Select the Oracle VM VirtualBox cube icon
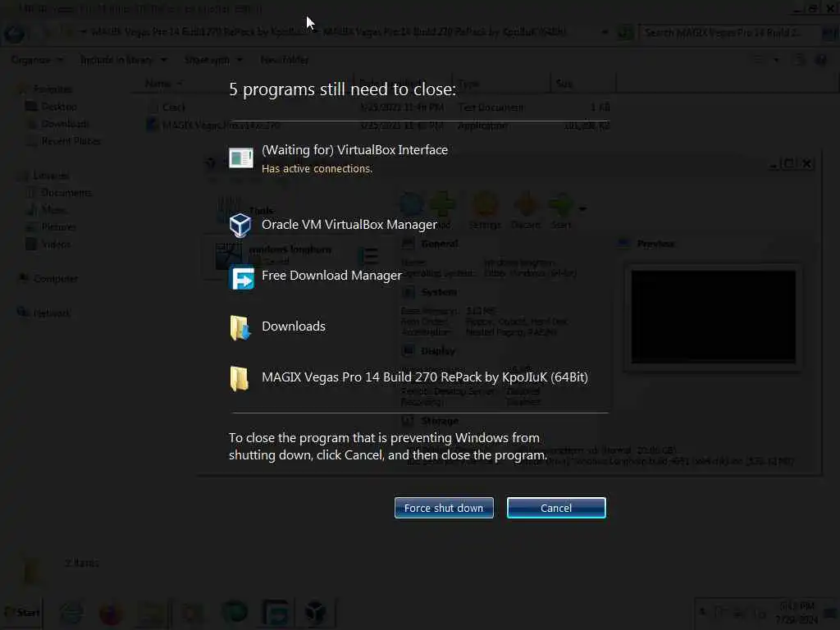The image size is (840, 630). (x=240, y=225)
